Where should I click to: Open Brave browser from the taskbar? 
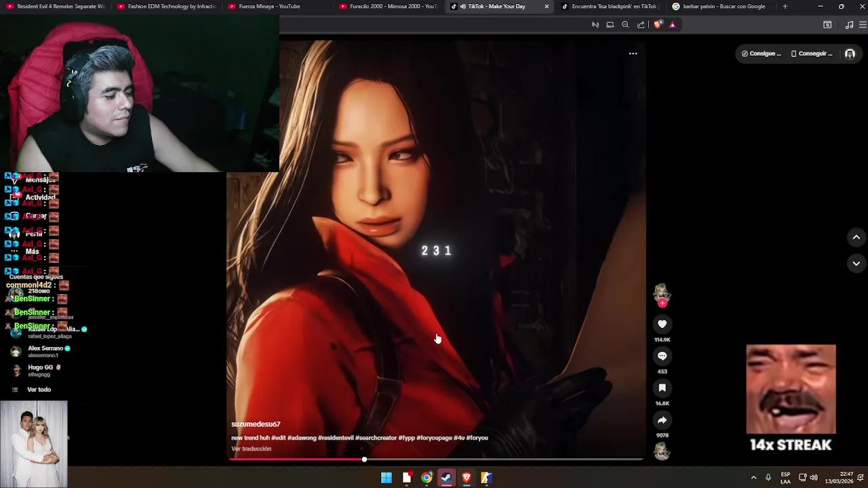467,478
